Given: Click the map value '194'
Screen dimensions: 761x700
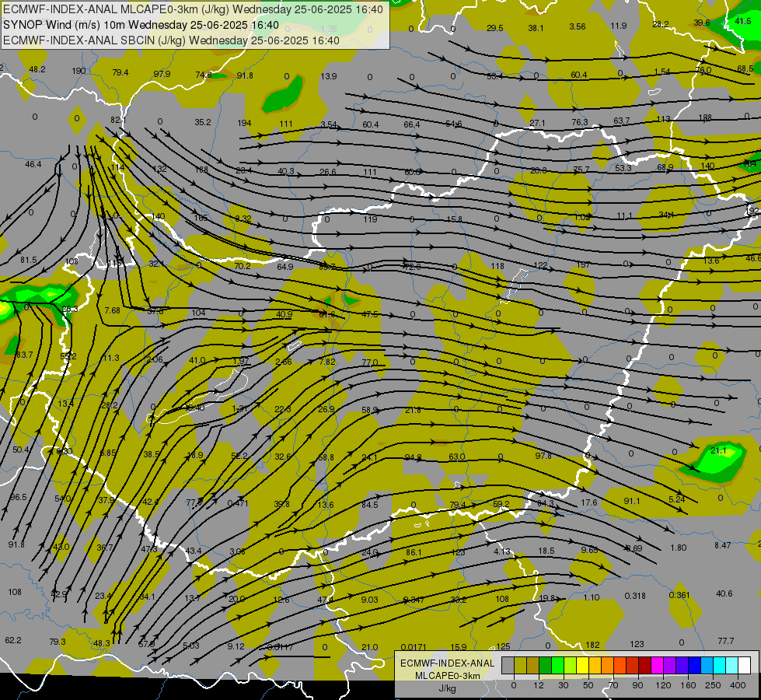Looking at the screenshot, I should 244,123.
